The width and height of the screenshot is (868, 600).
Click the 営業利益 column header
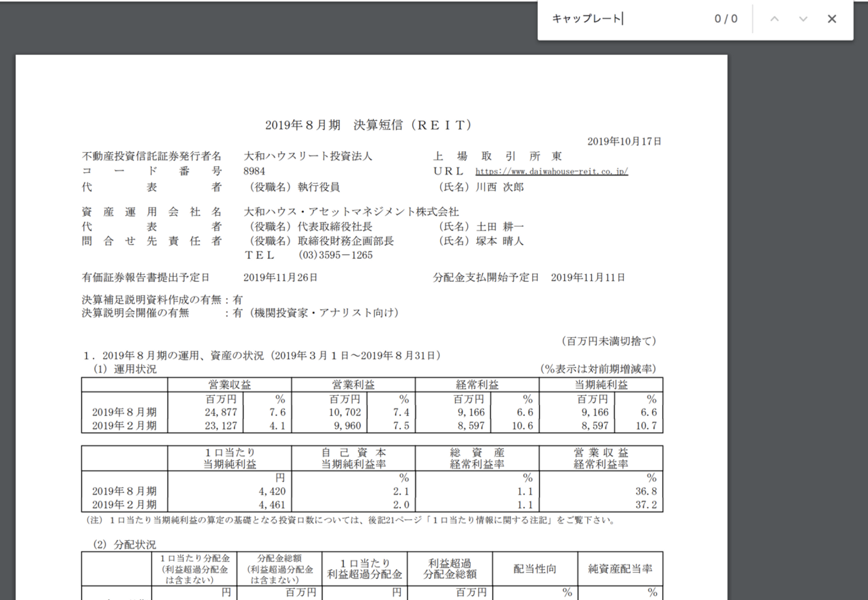click(x=353, y=385)
